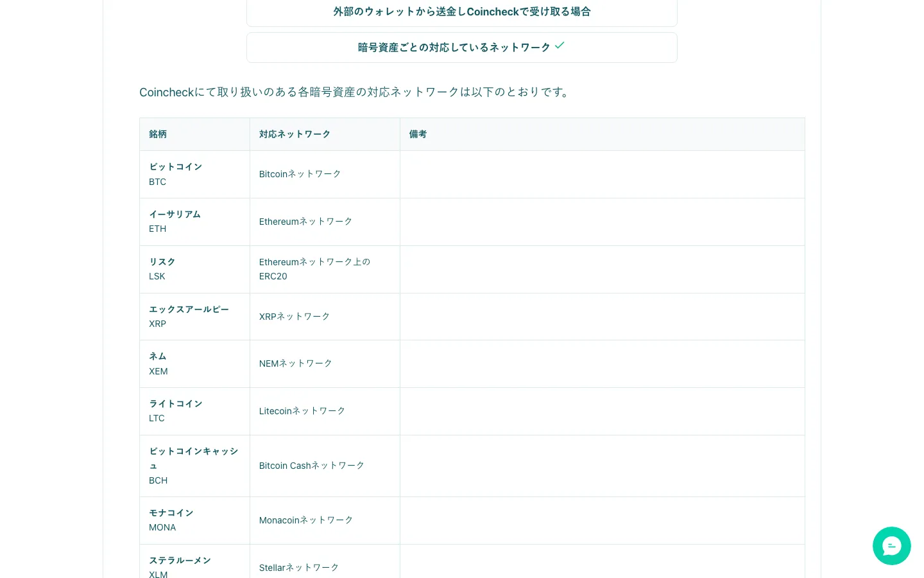The image size is (924, 578).
Task: Click the Bitcoinネットワーク cell
Action: [x=325, y=174]
